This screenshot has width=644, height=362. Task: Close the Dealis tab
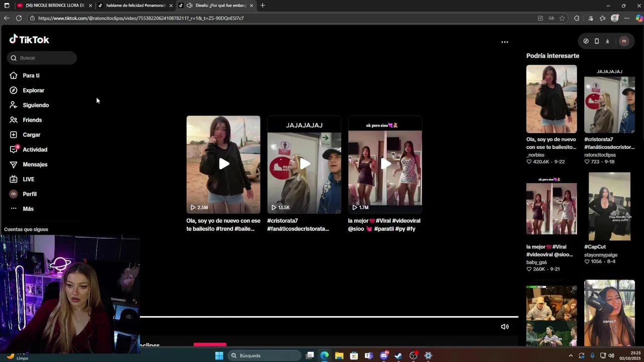pos(251,6)
